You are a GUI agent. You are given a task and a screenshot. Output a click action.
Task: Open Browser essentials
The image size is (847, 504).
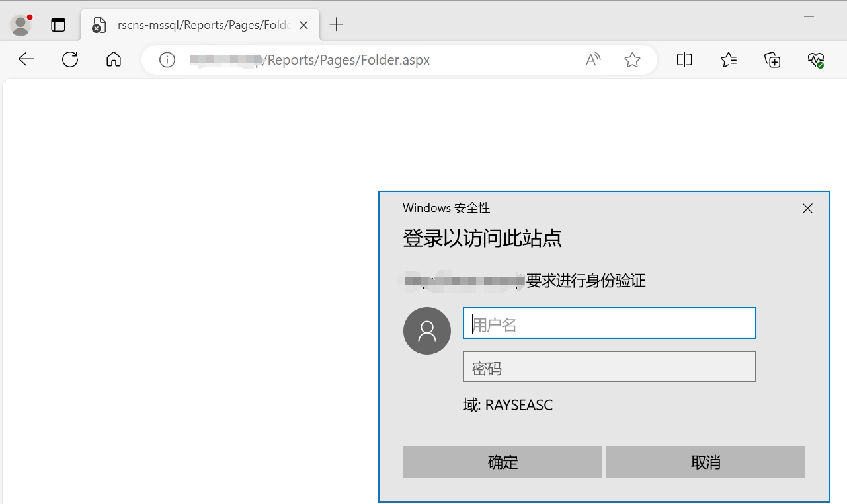pos(815,59)
